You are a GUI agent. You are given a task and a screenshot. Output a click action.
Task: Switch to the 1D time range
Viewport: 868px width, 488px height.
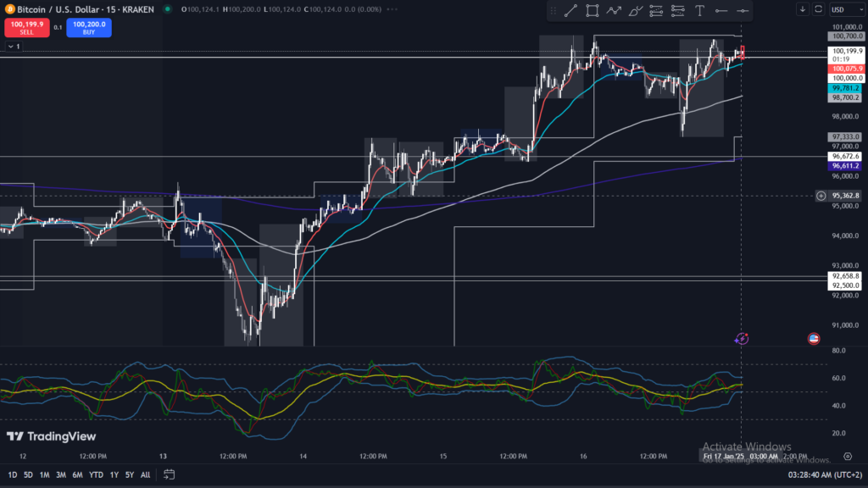pos(12,474)
